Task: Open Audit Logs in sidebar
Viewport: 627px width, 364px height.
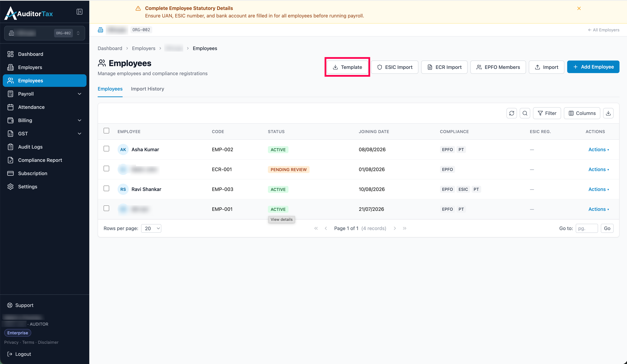Action: (x=44, y=147)
